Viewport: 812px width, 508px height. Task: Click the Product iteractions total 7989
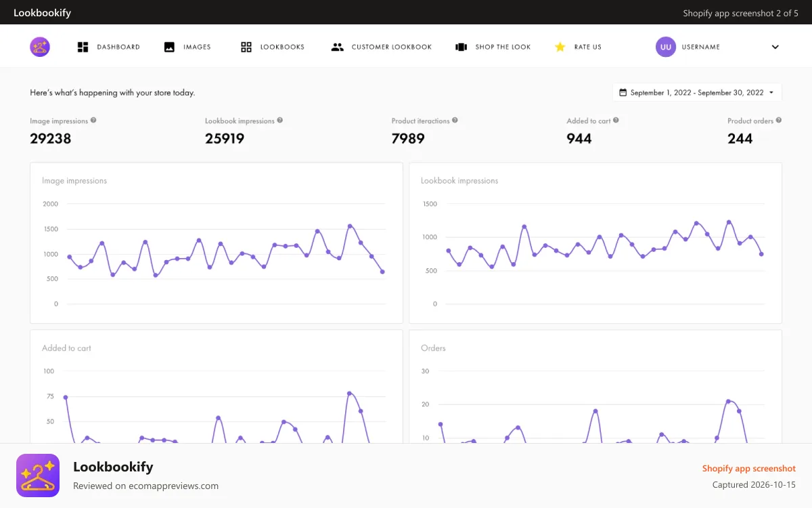coord(408,138)
